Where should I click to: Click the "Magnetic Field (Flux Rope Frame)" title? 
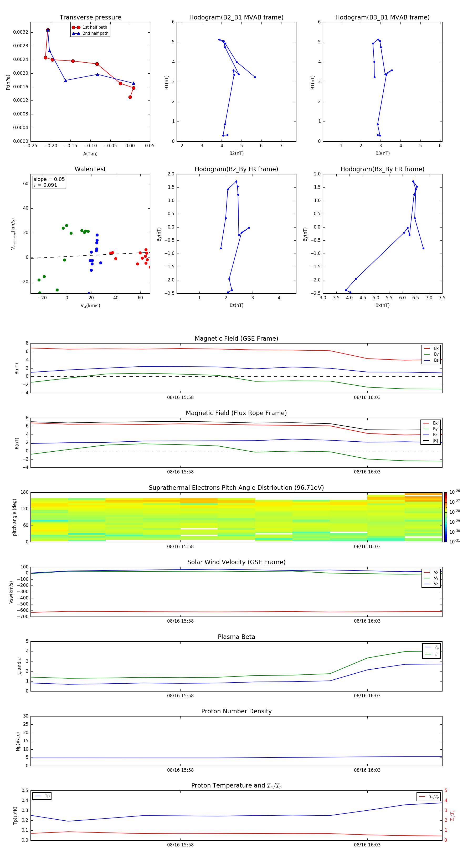(x=236, y=413)
